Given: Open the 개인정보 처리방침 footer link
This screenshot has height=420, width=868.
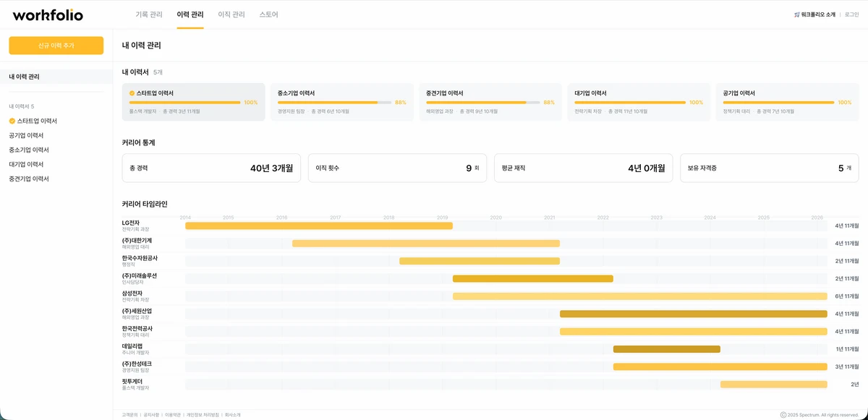Looking at the screenshot, I should [203, 415].
